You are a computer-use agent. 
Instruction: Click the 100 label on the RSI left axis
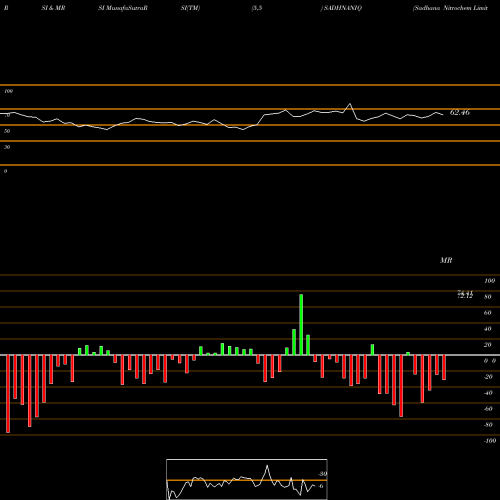pos(8,91)
